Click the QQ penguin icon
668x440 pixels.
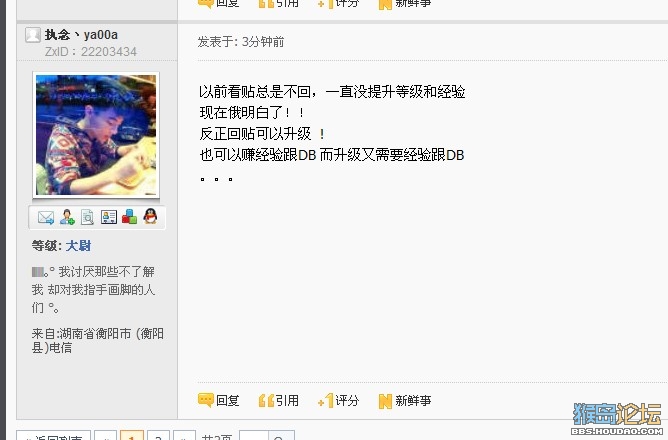tap(150, 216)
